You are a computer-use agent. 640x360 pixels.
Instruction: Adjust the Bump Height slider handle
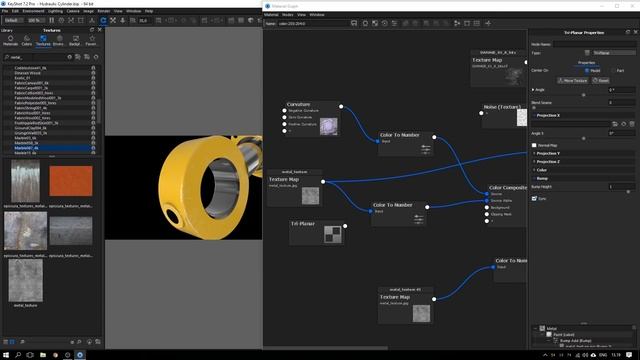click(629, 191)
